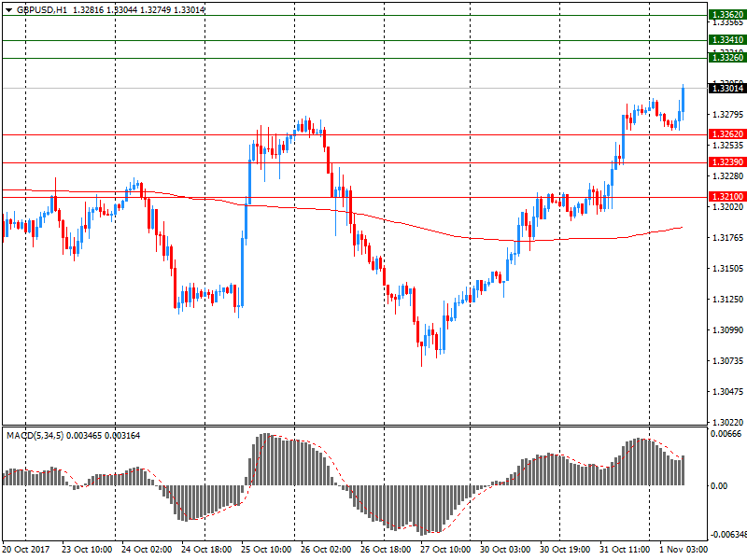The height and width of the screenshot is (560, 747).
Task: Select the 30 Oct 19:00 time axis label
Action: (x=565, y=549)
